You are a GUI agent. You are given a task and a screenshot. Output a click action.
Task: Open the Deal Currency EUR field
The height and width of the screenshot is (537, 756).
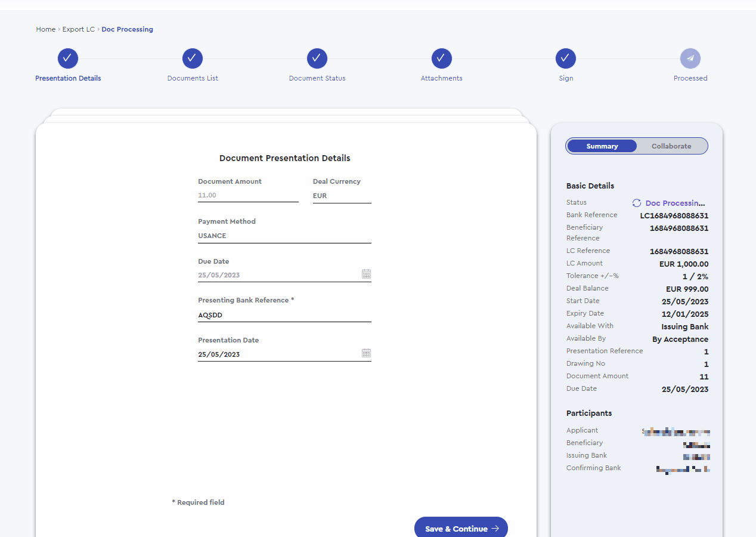[342, 196]
